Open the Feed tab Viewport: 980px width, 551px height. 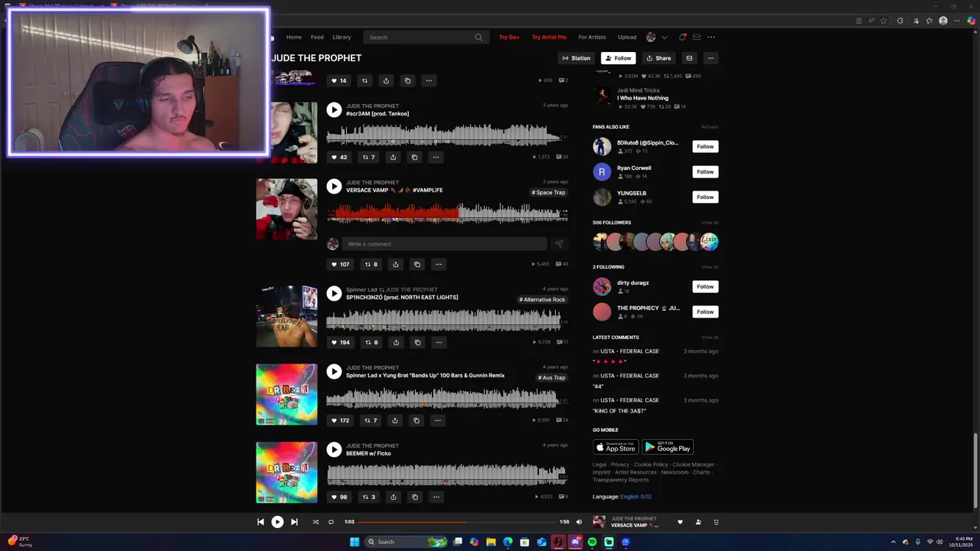[317, 37]
